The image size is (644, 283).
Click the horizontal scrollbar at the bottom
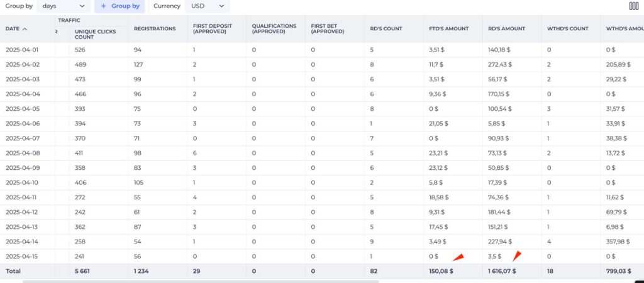point(201,281)
